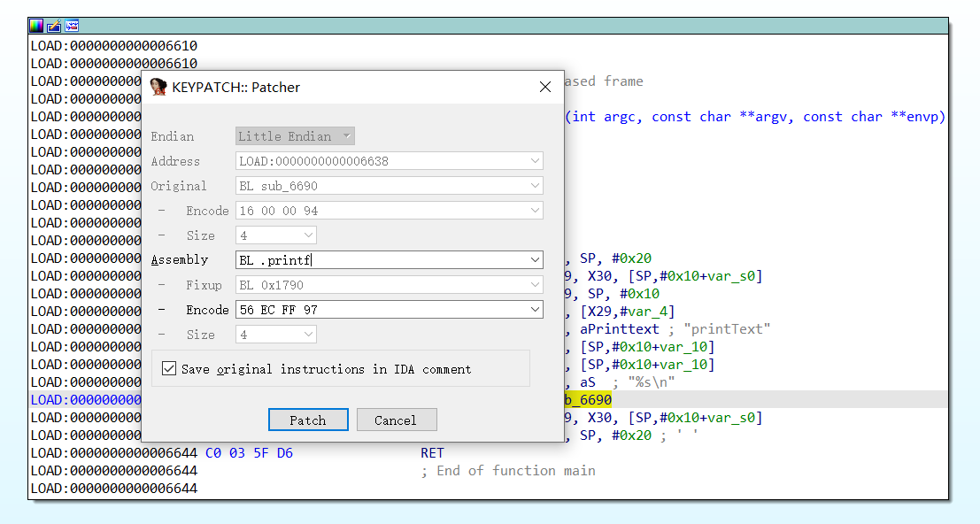Open the Endian dropdown
The height and width of the screenshot is (524, 980).
347,136
